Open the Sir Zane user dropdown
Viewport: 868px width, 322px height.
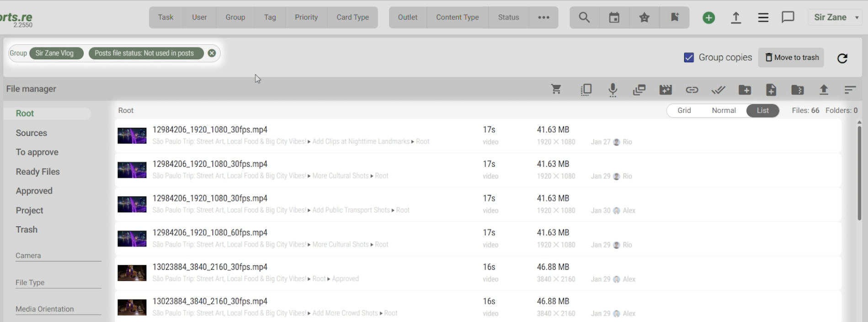836,17
